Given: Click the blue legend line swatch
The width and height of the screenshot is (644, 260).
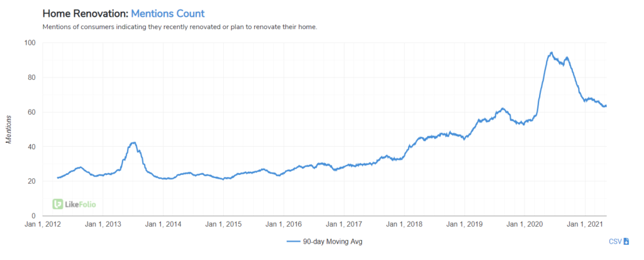Looking at the screenshot, I should (x=293, y=242).
